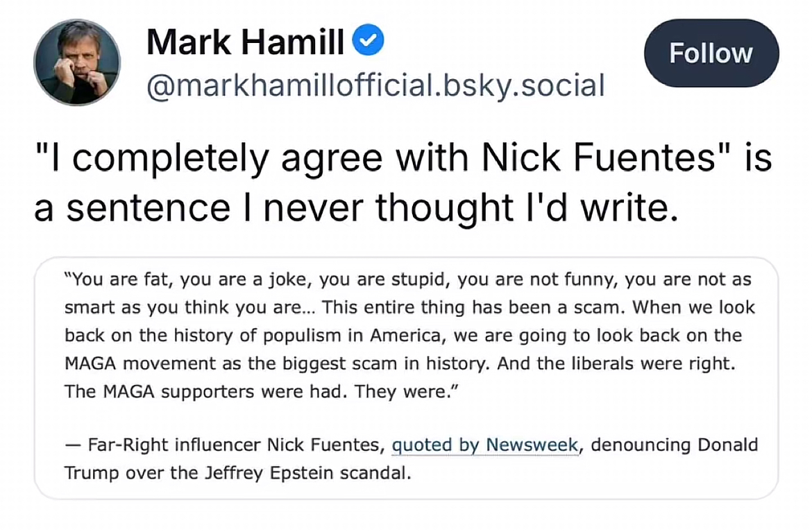The height and width of the screenshot is (532, 812).
Task: Open the "quoted by Newsweek" link
Action: [485, 445]
